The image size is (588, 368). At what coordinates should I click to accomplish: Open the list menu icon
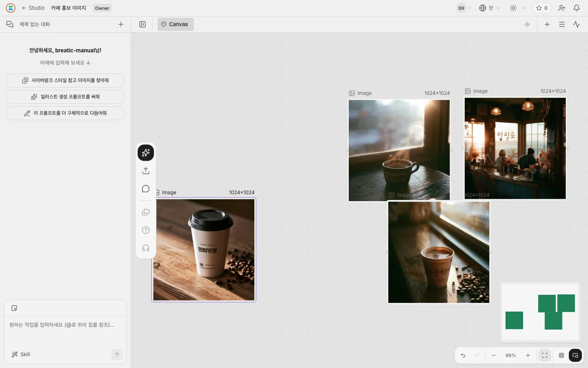[562, 25]
